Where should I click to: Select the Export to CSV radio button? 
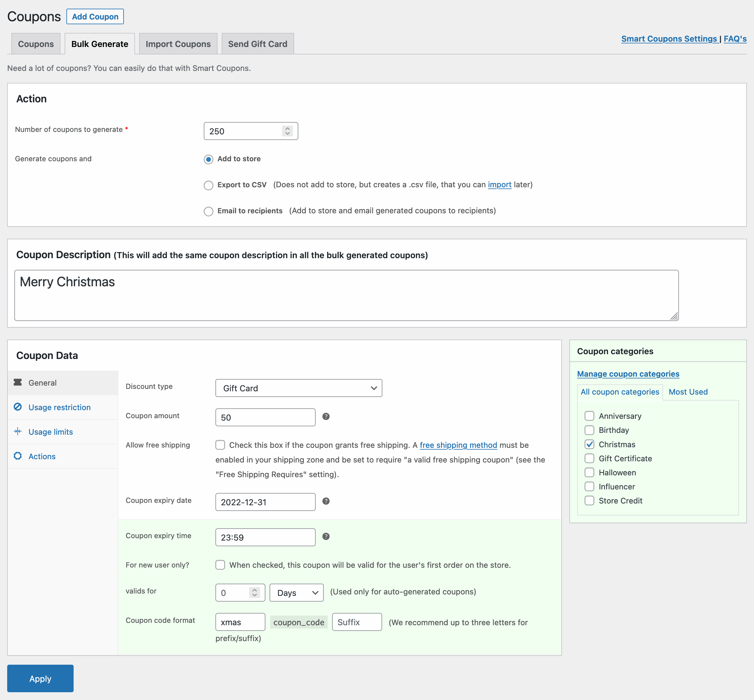[x=208, y=185]
